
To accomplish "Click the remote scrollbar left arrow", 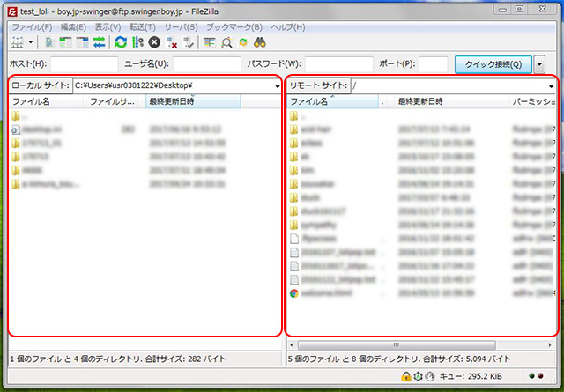I will point(292,345).
